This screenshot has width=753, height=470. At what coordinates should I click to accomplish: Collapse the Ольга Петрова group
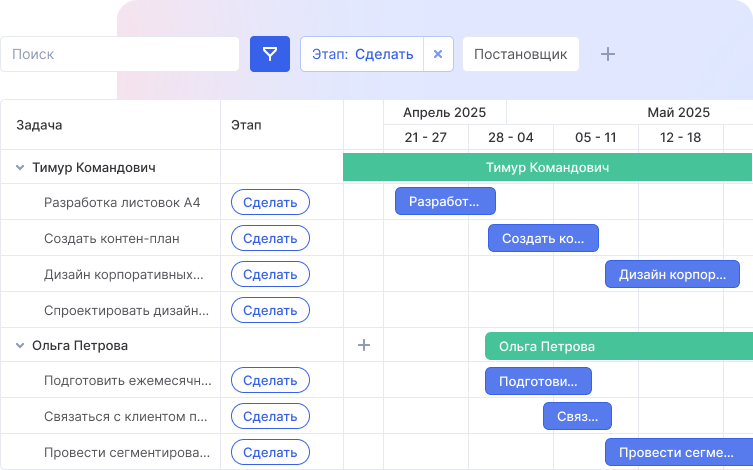[x=20, y=346]
